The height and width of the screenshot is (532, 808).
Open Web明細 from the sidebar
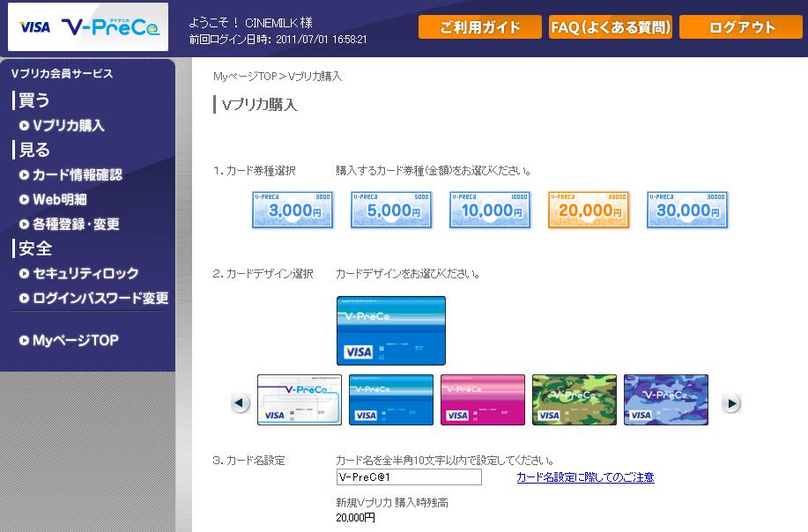pos(59,199)
